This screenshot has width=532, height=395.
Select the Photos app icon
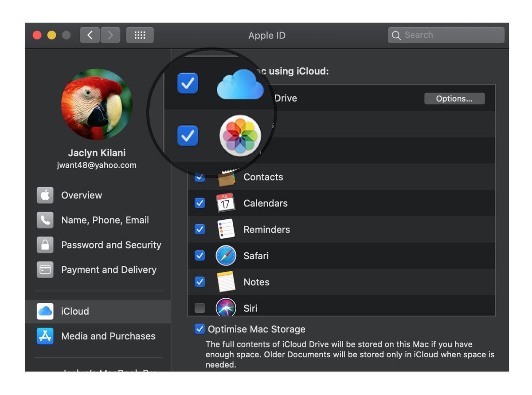pyautogui.click(x=239, y=136)
